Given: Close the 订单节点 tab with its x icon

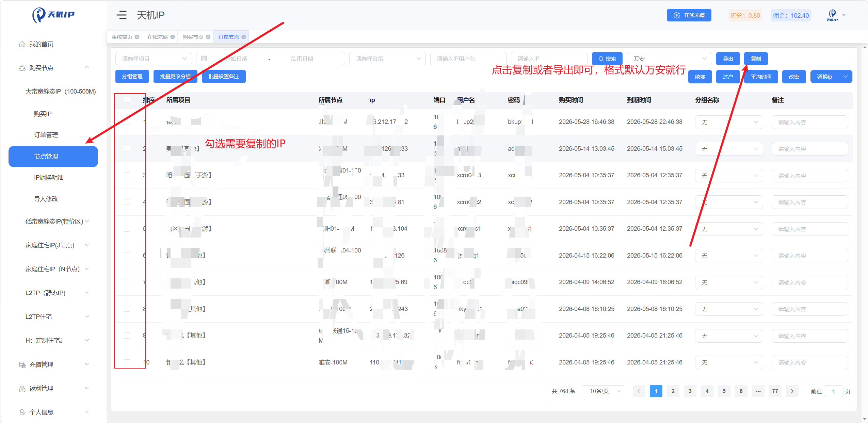Looking at the screenshot, I should 244,37.
